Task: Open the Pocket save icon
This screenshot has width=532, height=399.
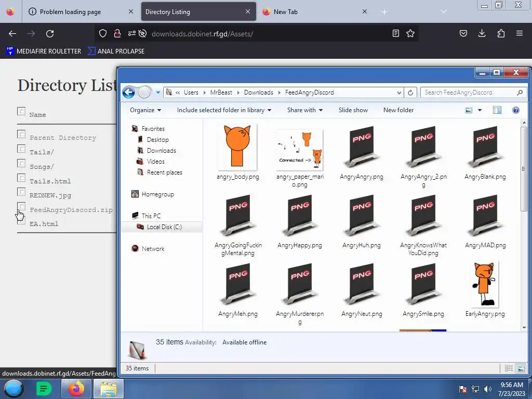Action: [463, 33]
